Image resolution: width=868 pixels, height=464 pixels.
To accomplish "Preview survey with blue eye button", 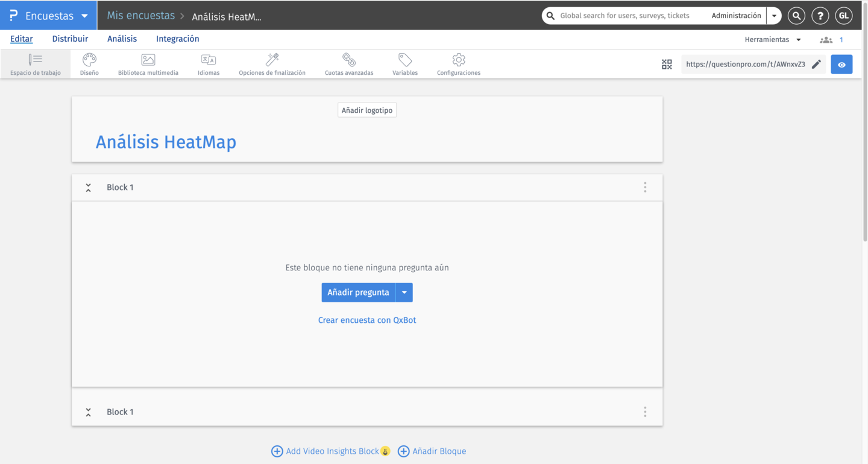I will (841, 64).
